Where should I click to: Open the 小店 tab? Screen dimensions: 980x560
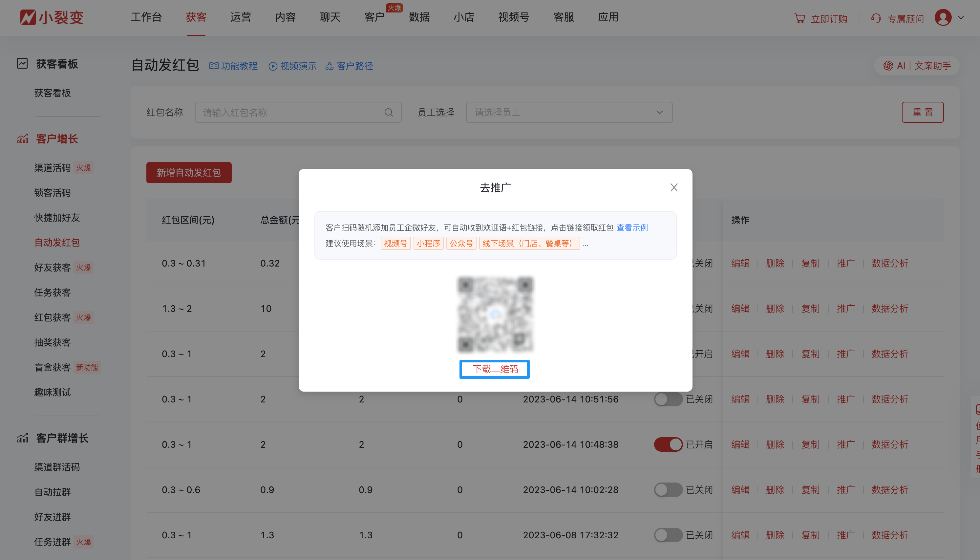coord(464,17)
